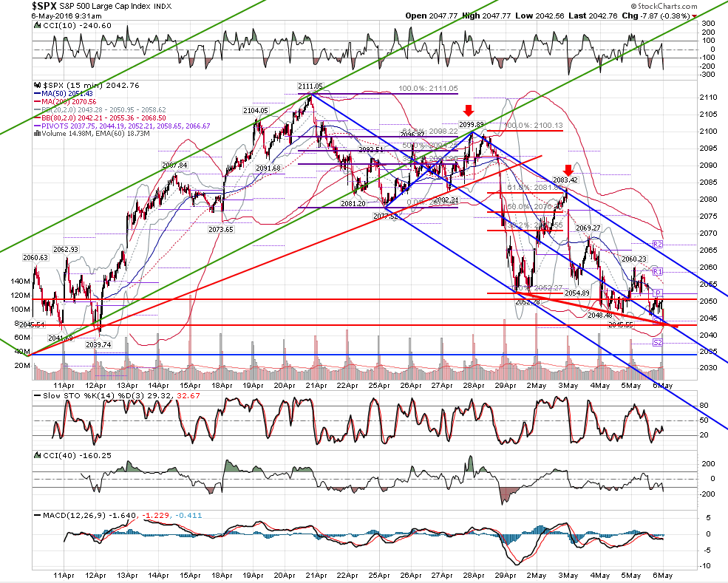This screenshot has width=728, height=583.
Task: Click the MACD(12,26,9) values label
Action: coord(123,515)
